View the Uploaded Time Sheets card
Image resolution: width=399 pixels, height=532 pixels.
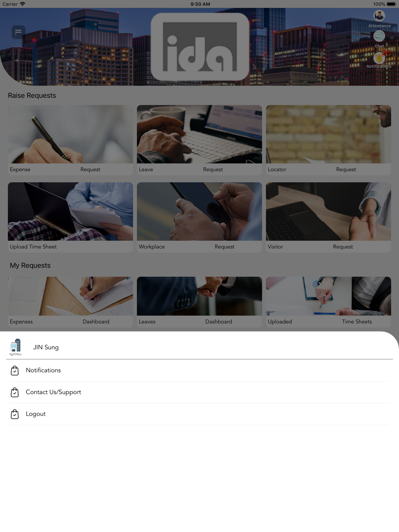tap(328, 302)
